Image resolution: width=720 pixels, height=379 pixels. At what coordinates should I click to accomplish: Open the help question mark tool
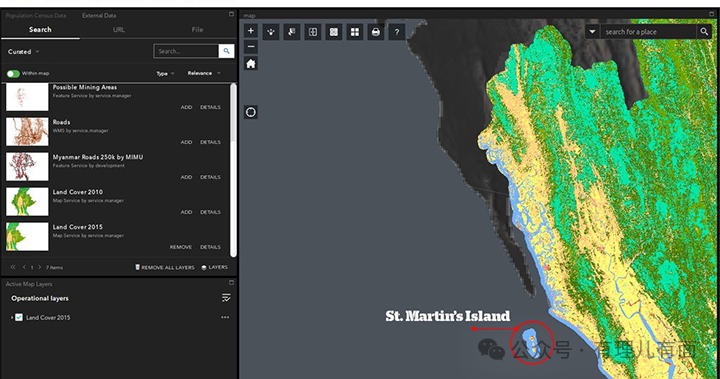[x=397, y=32]
